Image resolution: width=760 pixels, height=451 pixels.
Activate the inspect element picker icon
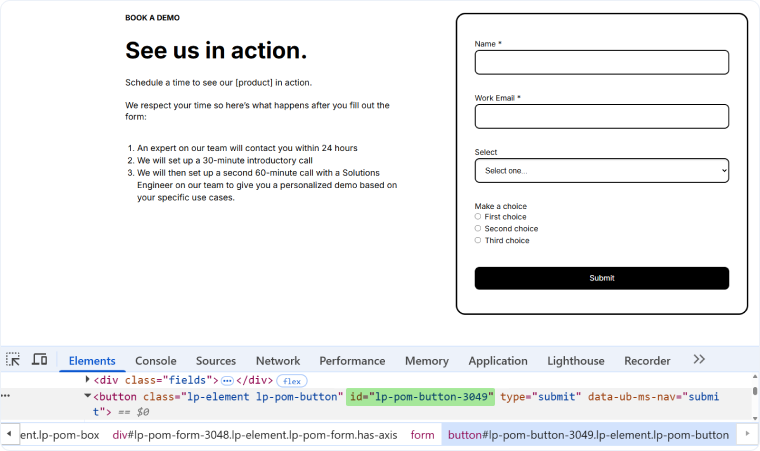(x=13, y=360)
